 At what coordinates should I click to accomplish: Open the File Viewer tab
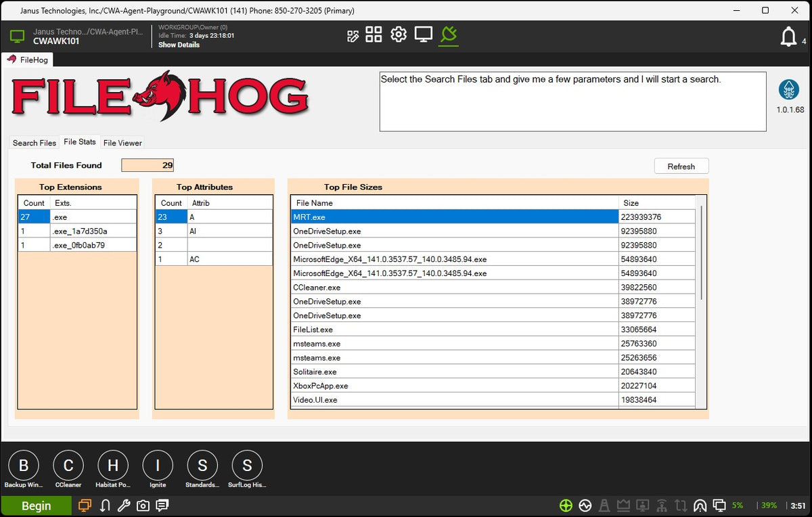(x=122, y=143)
